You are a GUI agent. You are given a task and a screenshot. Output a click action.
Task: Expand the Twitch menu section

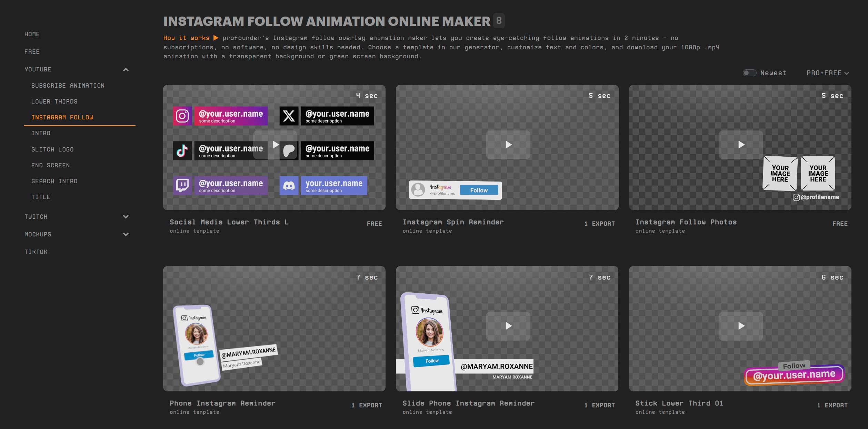coord(126,217)
